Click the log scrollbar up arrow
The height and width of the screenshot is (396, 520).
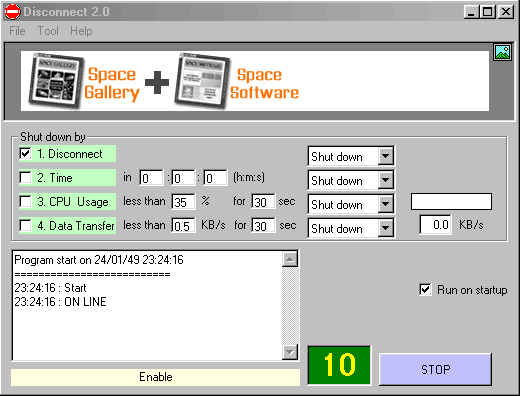pyautogui.click(x=290, y=259)
